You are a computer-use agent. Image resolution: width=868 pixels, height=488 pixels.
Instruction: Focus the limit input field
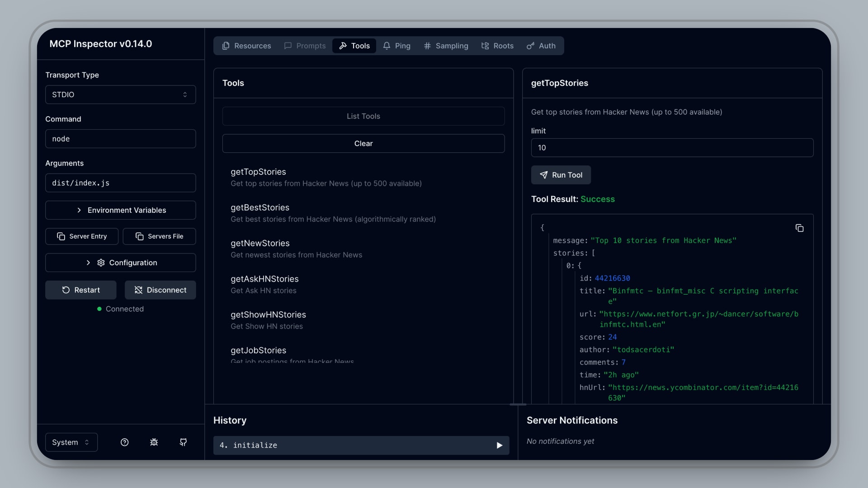tap(672, 148)
